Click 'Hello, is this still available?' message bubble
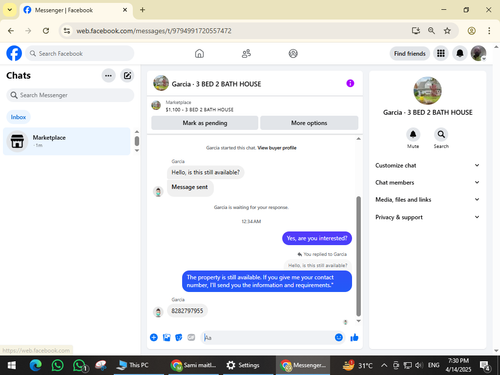Image resolution: width=500 pixels, height=375 pixels. click(x=205, y=172)
